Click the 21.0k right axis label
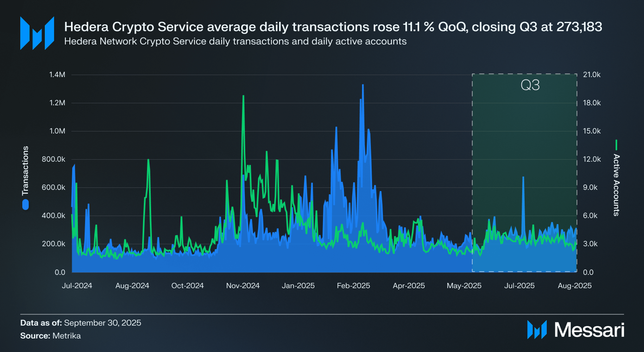 pyautogui.click(x=592, y=75)
